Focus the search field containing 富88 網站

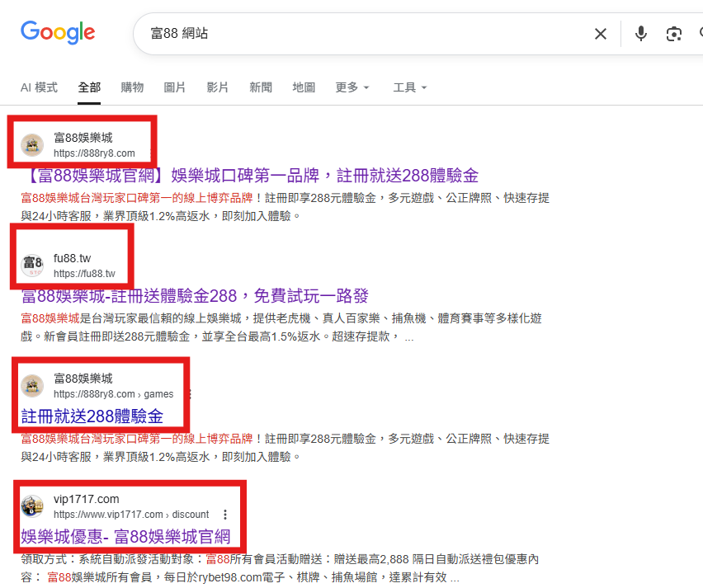pos(359,34)
